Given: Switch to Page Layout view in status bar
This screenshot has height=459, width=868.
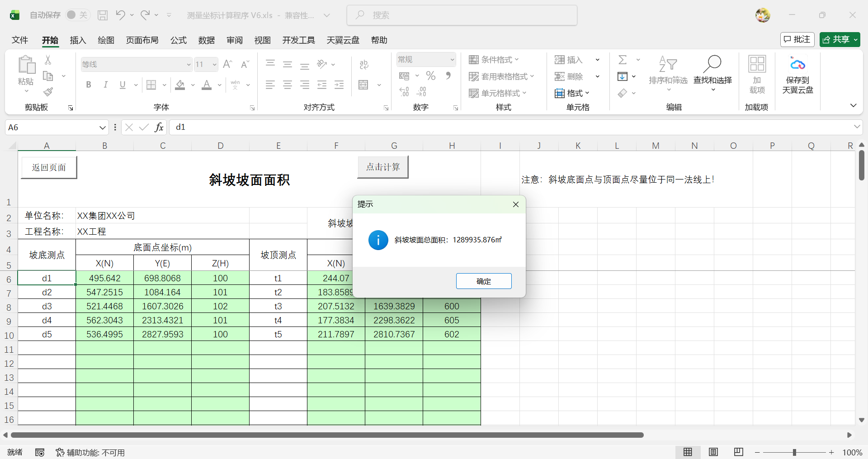Looking at the screenshot, I should point(713,452).
